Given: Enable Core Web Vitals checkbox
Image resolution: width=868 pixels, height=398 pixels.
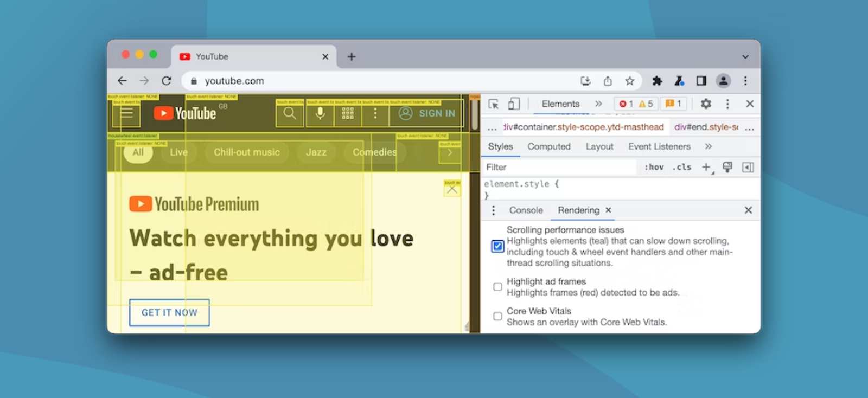Looking at the screenshot, I should (497, 316).
